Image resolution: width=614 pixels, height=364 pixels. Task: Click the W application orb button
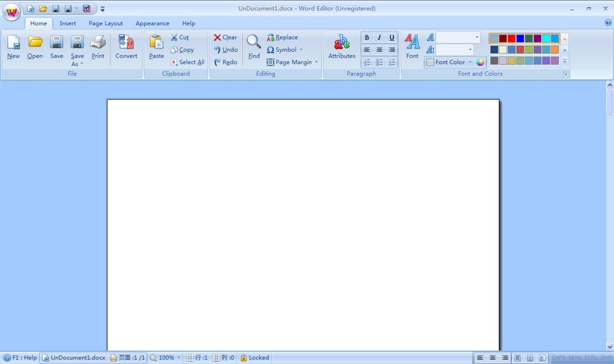point(12,12)
